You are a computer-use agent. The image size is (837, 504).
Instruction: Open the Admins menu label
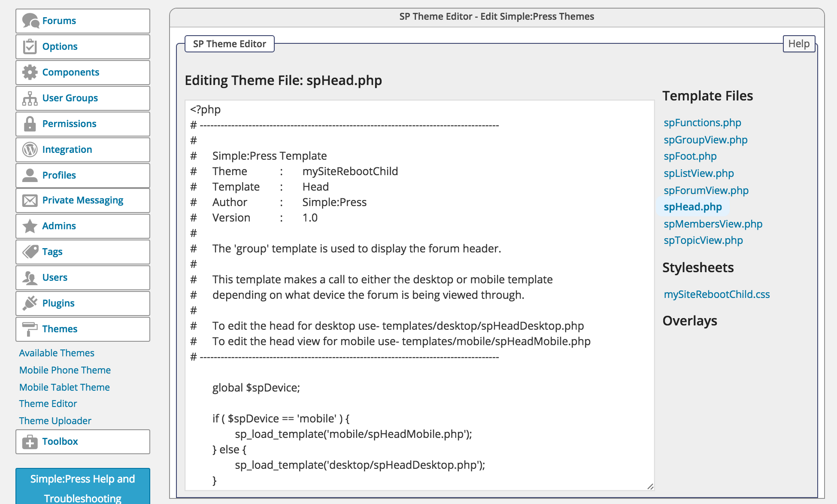[59, 226]
